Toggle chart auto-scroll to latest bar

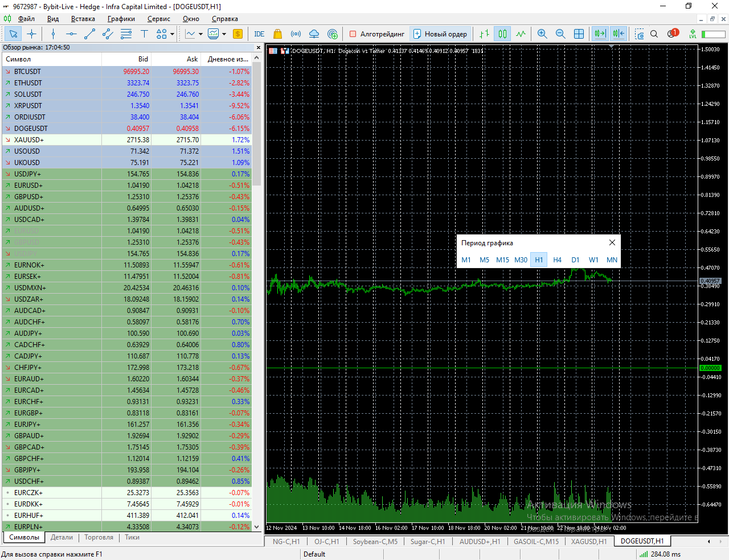pos(600,34)
